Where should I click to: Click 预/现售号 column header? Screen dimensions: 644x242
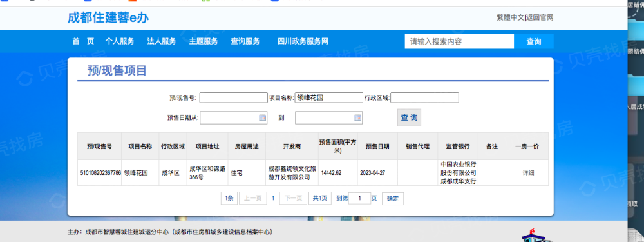tap(99, 146)
